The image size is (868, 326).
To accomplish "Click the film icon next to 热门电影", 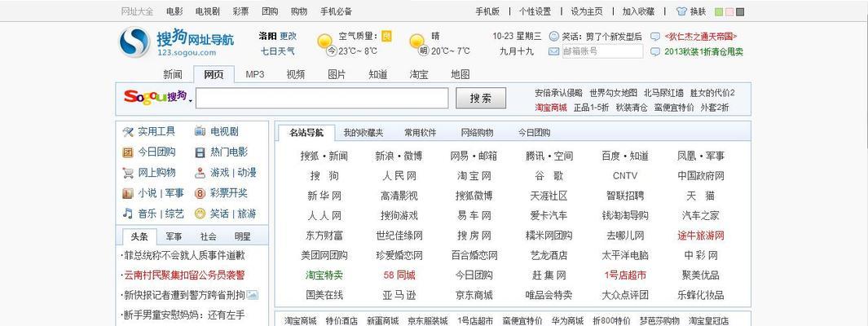I will pos(200,152).
